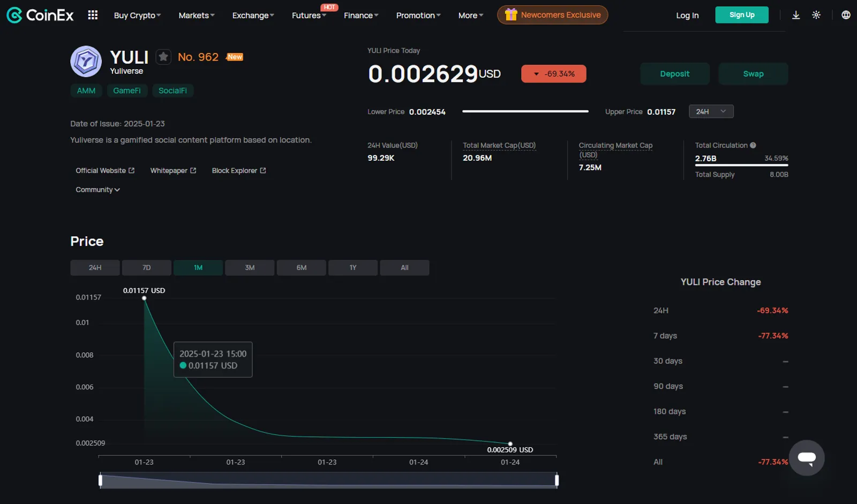Click the chart end point at 0.002509 USD
This screenshot has width=857, height=504.
coord(510,443)
